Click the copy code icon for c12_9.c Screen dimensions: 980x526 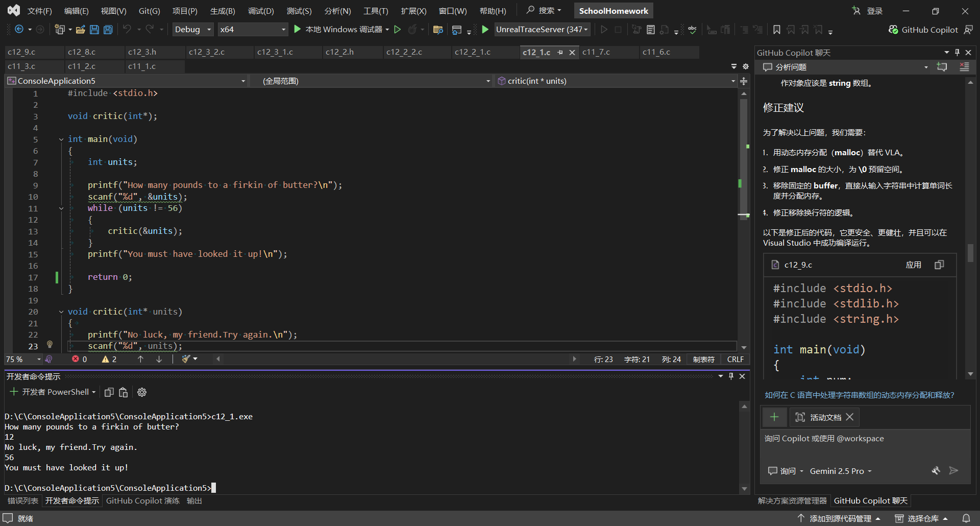pyautogui.click(x=939, y=265)
